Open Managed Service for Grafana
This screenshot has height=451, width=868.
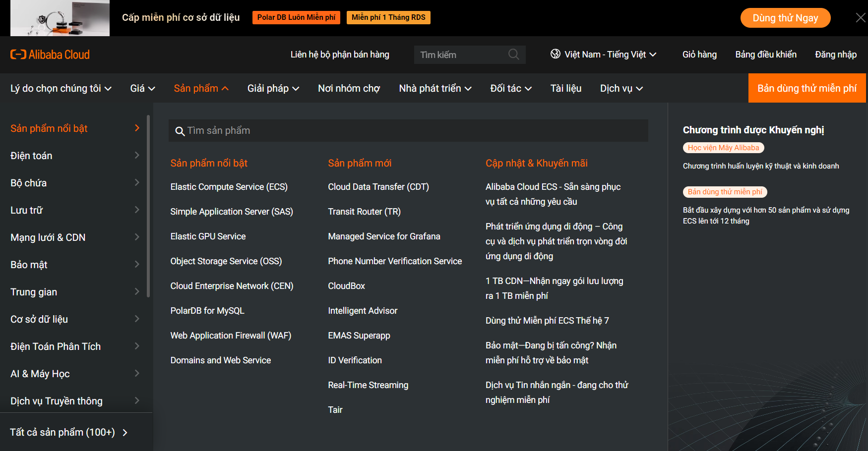384,236
